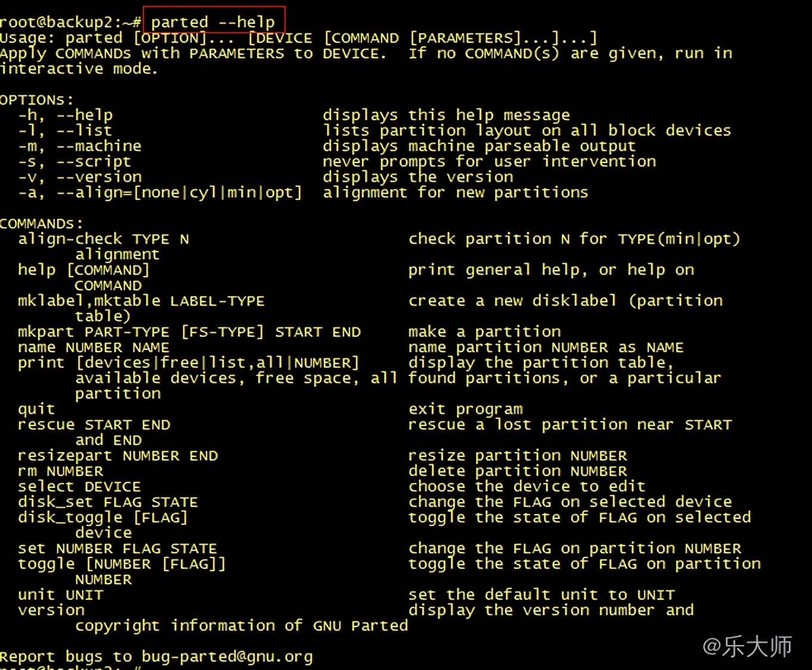Click the "-v, --version" option text
This screenshot has height=670, width=812.
tap(80, 177)
